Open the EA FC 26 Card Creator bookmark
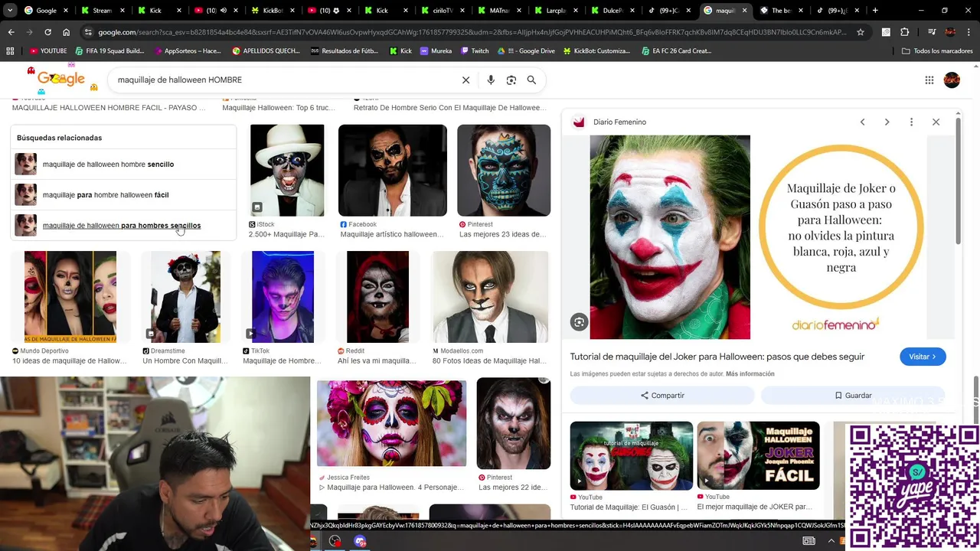The height and width of the screenshot is (551, 980). point(676,51)
